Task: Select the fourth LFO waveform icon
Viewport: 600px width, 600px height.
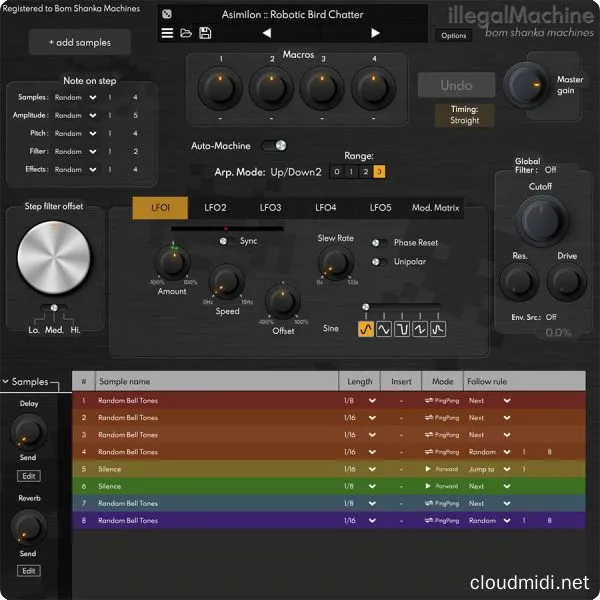Action: [420, 329]
